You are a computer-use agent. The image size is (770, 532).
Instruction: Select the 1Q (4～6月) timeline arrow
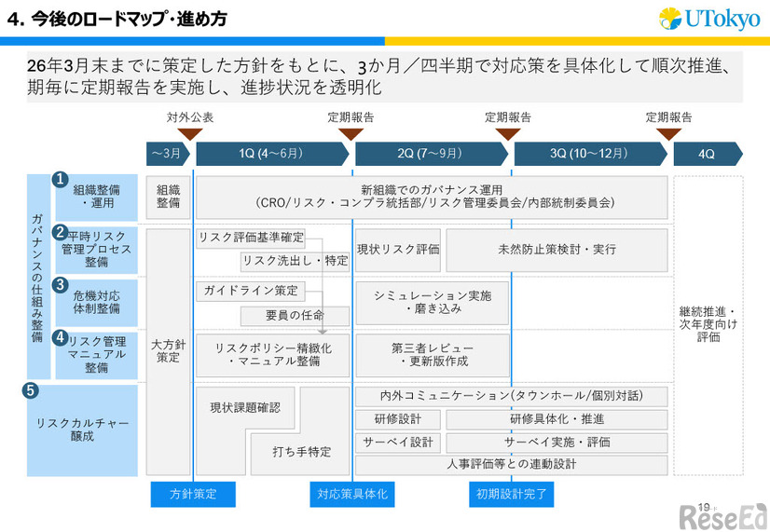272,154
